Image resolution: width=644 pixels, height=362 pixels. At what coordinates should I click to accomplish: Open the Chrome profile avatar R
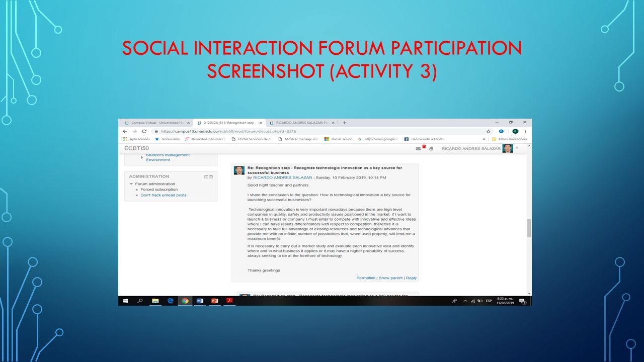click(x=515, y=131)
